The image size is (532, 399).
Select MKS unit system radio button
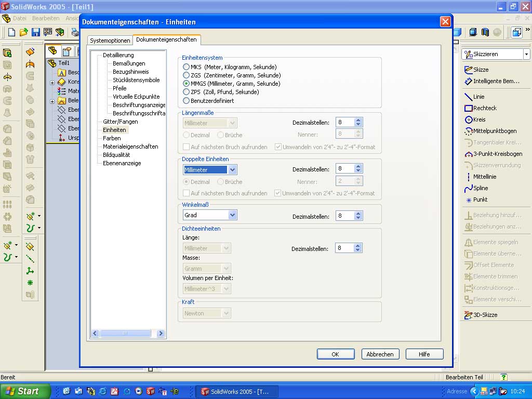(186, 67)
